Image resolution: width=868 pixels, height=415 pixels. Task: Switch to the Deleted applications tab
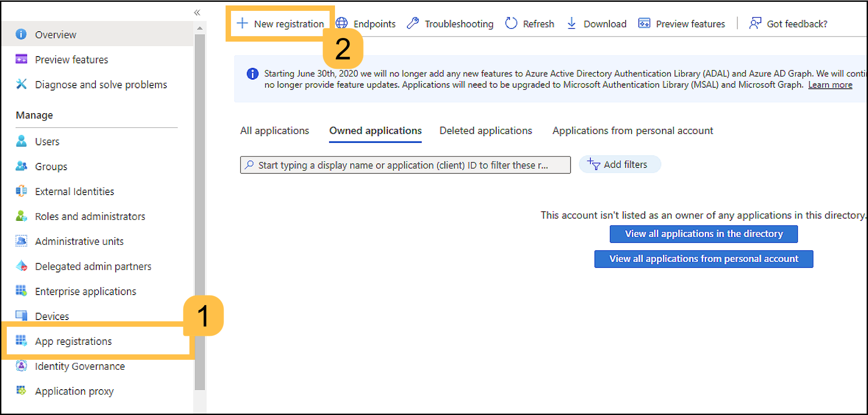tap(486, 131)
